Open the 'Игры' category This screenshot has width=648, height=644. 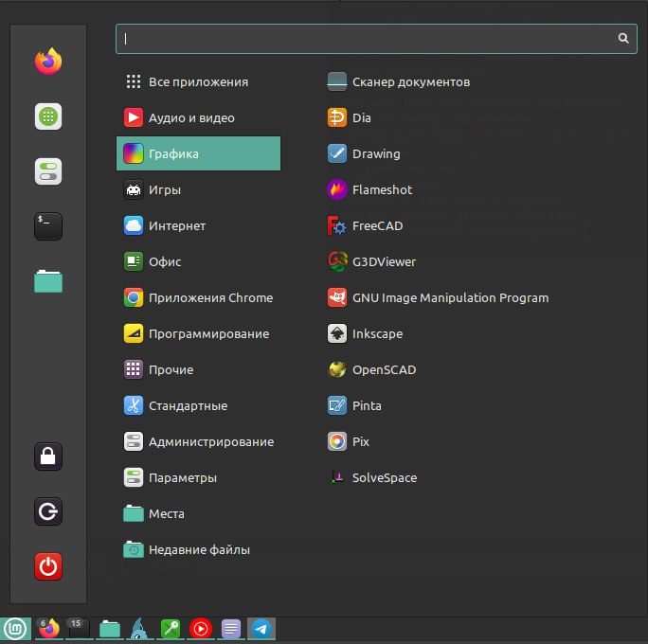click(198, 189)
